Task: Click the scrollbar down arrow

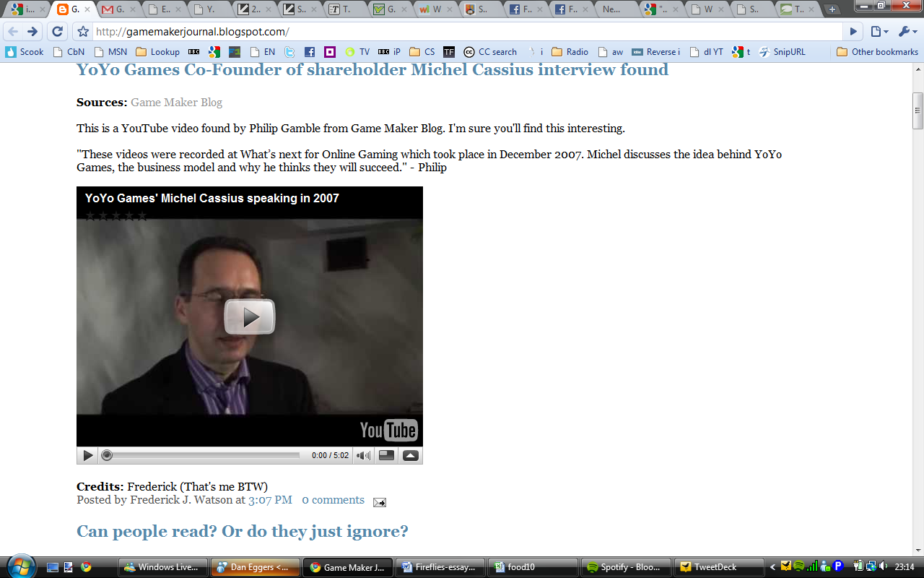Action: (x=918, y=550)
